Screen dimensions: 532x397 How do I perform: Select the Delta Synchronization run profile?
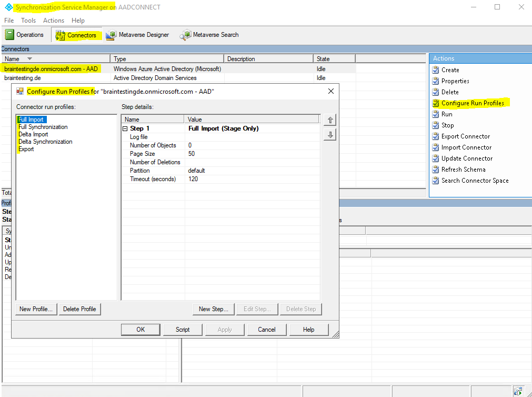(x=45, y=142)
